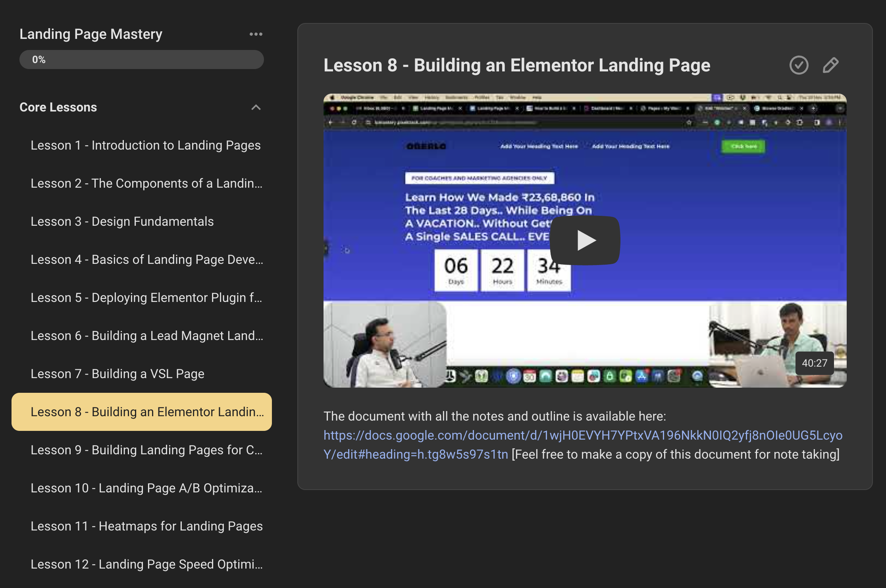The height and width of the screenshot is (588, 886).
Task: Open Lesson 9 - Building Landing Pages
Action: 146,450
